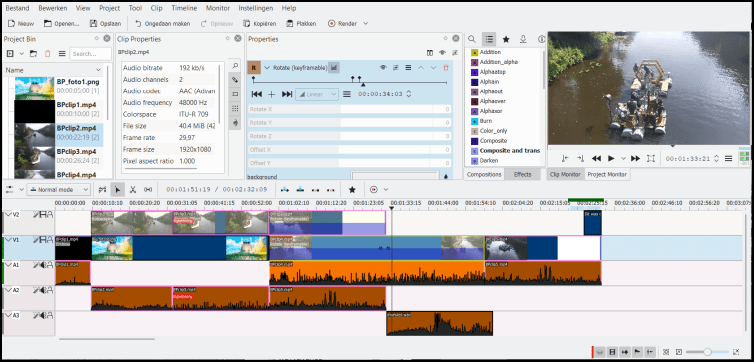
Task: Hide video track V1
Action: point(42,239)
